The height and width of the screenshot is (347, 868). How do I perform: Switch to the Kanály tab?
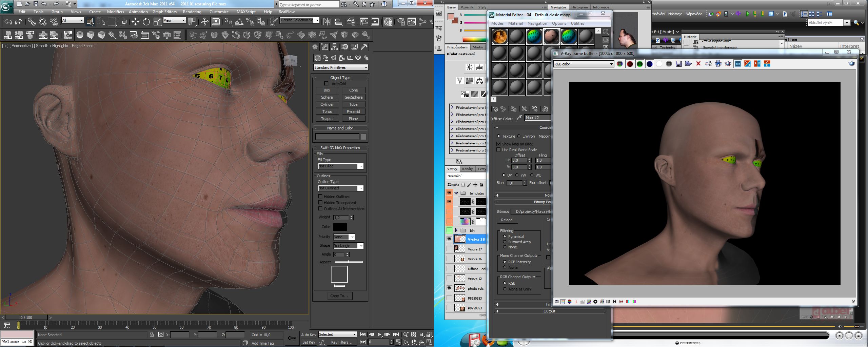(x=467, y=169)
